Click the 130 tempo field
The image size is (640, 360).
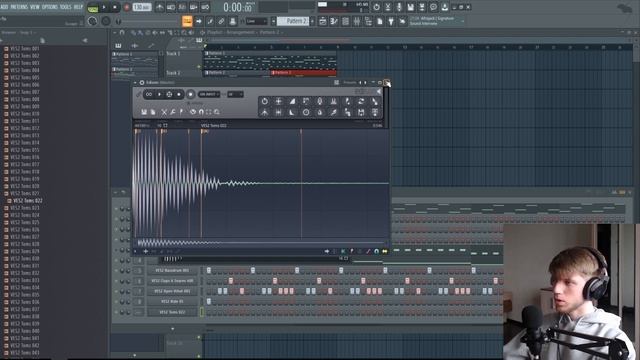(x=142, y=7)
